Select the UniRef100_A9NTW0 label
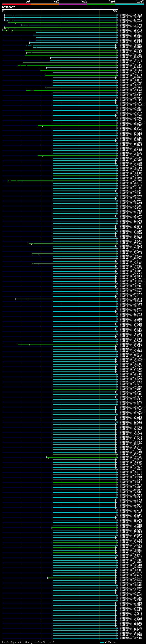The width and height of the screenshot is (146, 644). click(131, 45)
